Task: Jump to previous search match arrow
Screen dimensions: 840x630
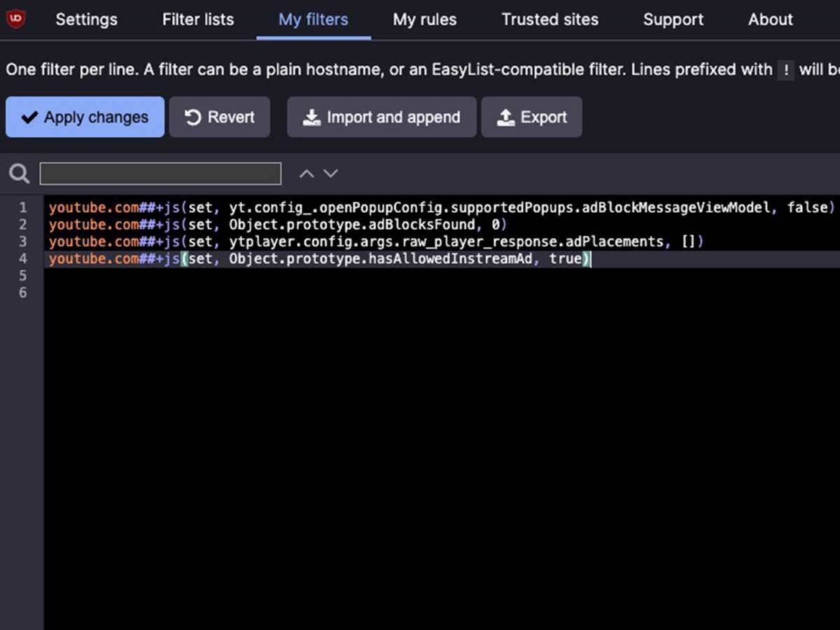Action: pos(307,174)
